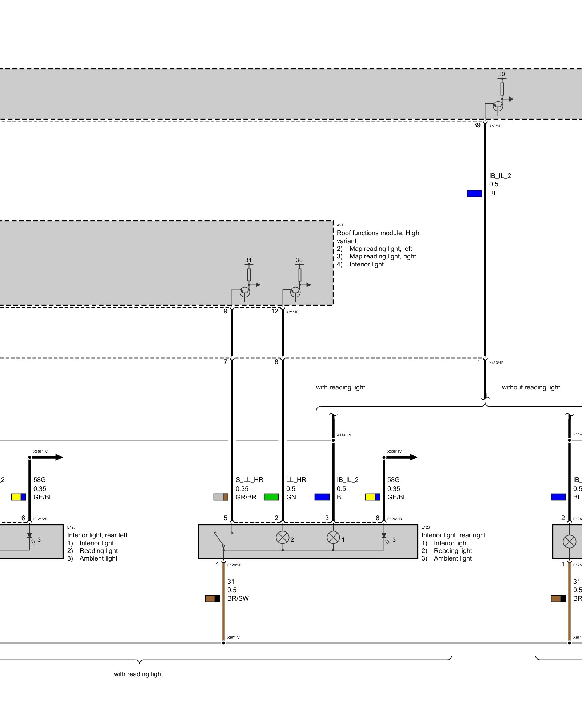Image resolution: width=582 pixels, height=728 pixels.
Task: Click the transistor symbol above pin 12
Action: tap(295, 292)
